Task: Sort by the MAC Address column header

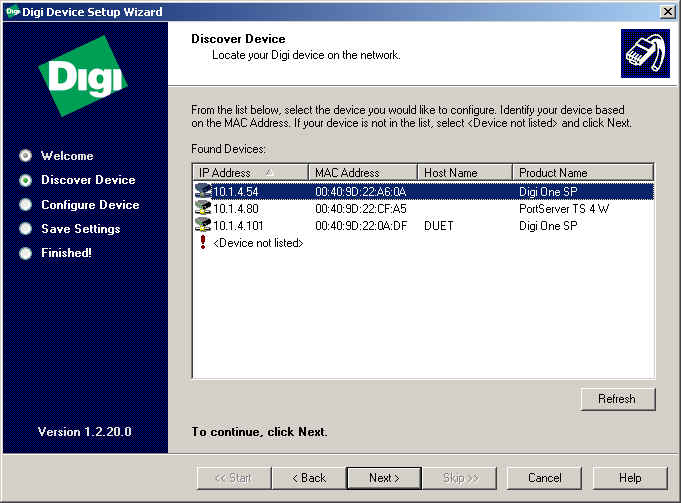Action: 363,172
